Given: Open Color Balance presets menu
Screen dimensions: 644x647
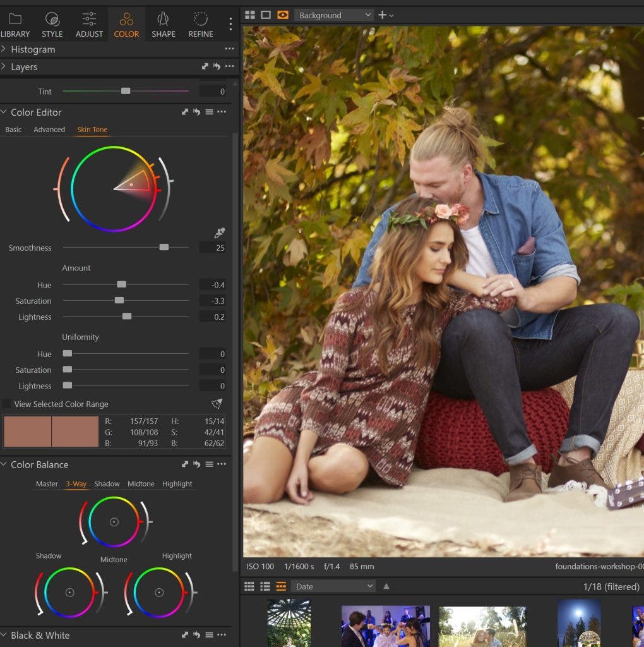Looking at the screenshot, I should click(210, 464).
